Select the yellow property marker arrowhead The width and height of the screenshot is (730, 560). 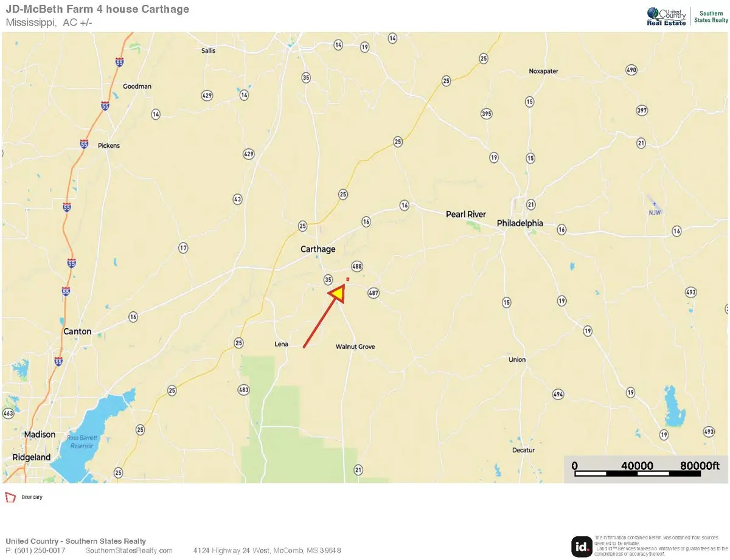click(x=338, y=293)
